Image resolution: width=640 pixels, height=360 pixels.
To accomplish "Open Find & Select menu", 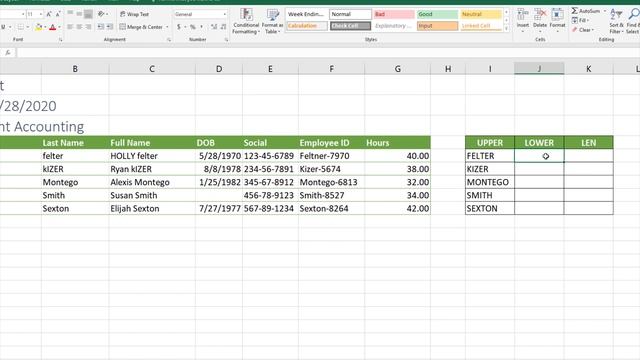I will pos(633,22).
